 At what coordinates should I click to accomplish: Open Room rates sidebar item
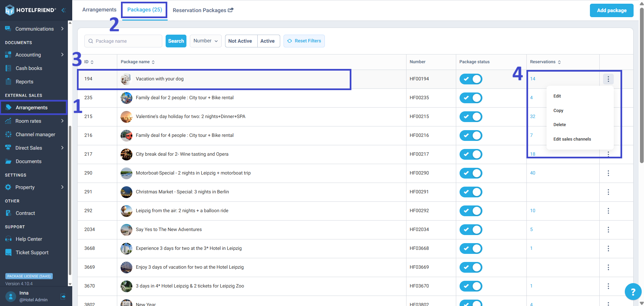pyautogui.click(x=28, y=121)
